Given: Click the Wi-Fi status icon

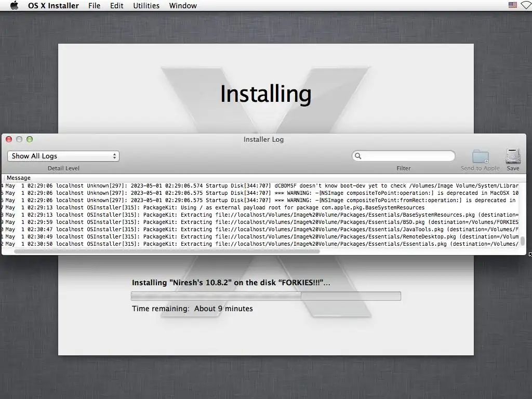Looking at the screenshot, I should tap(527, 5).
